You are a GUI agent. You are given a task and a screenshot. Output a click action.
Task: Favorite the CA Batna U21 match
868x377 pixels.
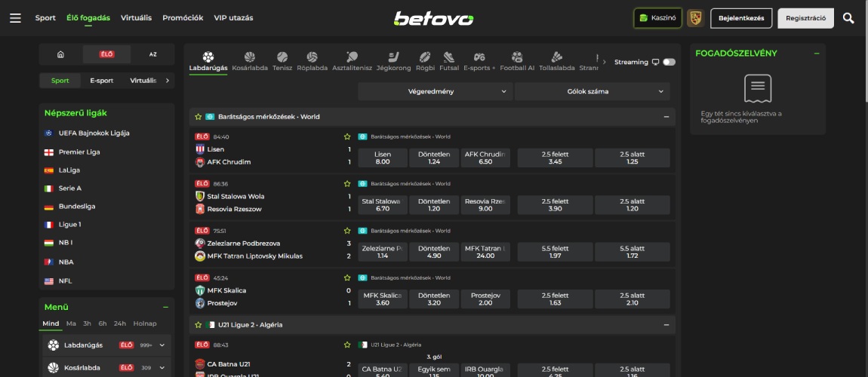pyautogui.click(x=347, y=345)
